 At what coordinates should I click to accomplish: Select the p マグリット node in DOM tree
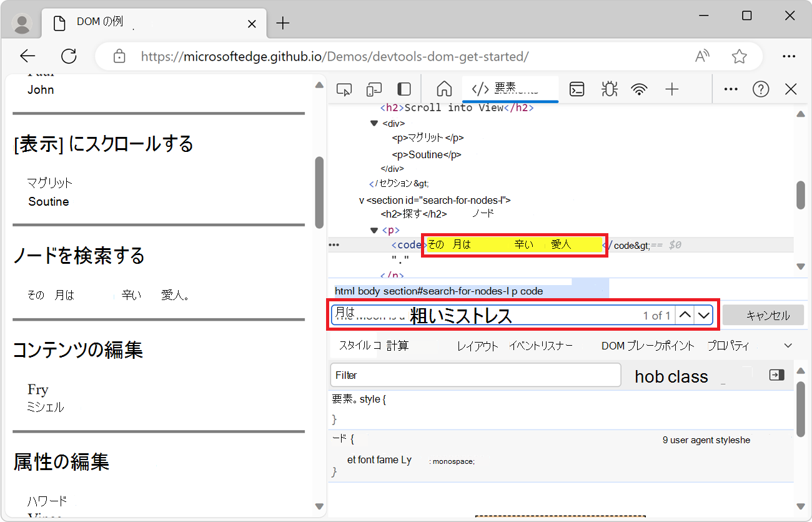click(x=428, y=138)
